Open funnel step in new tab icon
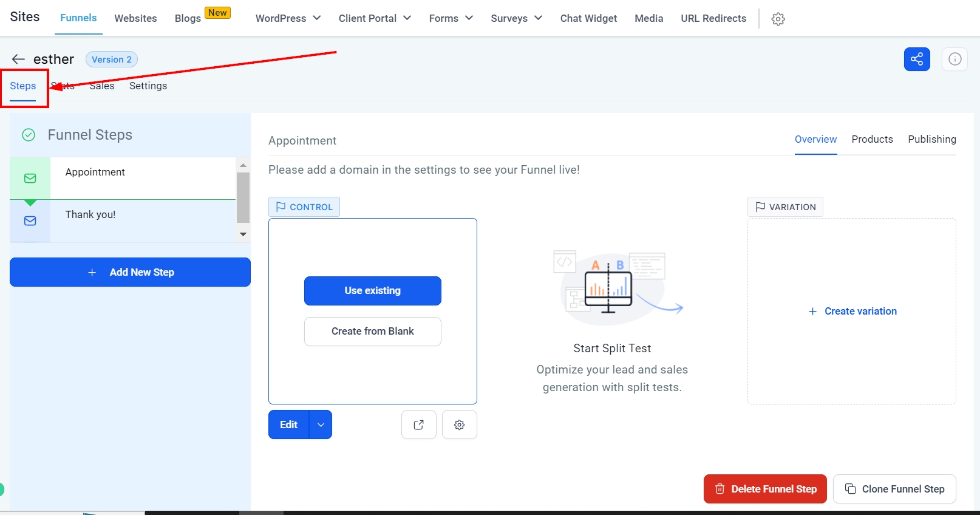This screenshot has width=980, height=515. click(x=418, y=425)
